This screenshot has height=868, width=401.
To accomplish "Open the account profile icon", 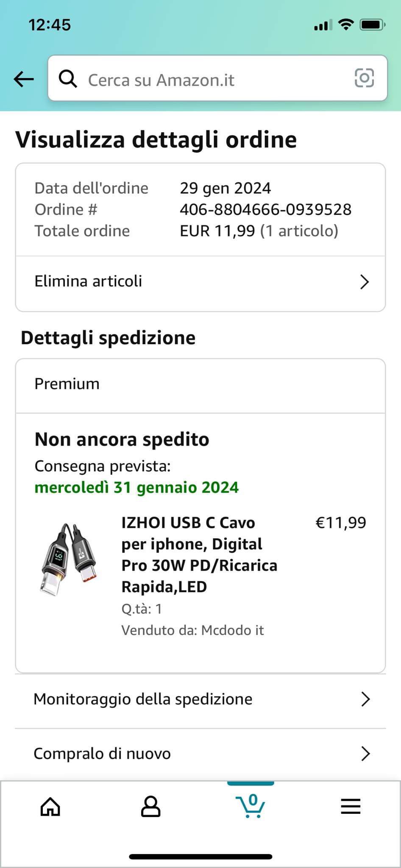I will coord(150,806).
